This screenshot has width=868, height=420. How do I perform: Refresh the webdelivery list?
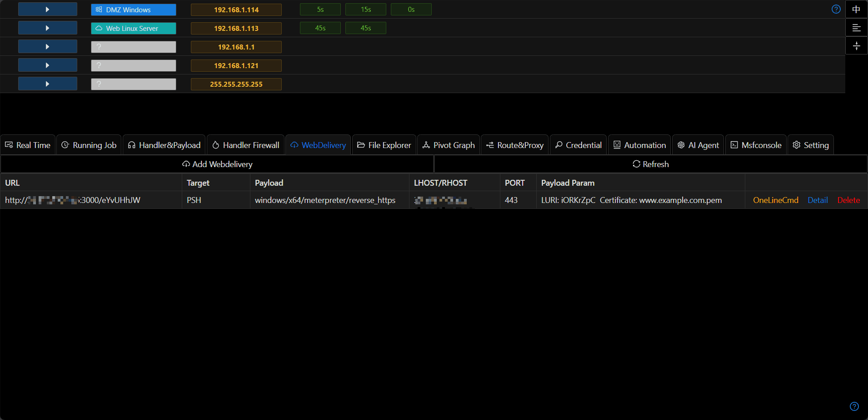click(x=651, y=164)
